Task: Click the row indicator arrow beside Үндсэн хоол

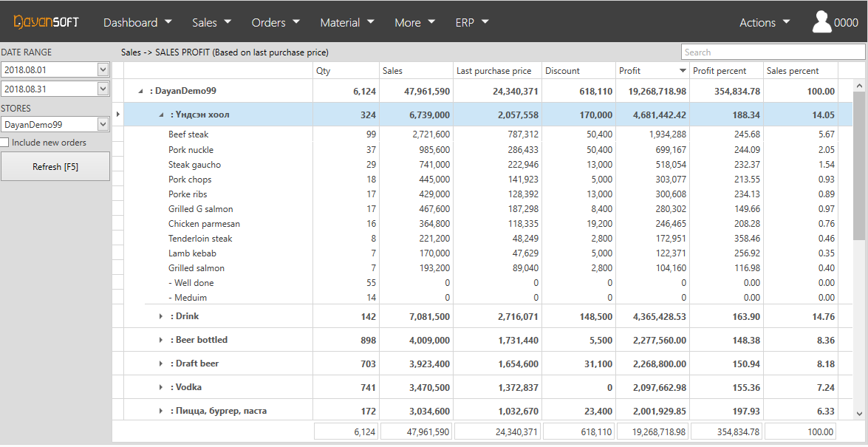Action: (x=117, y=115)
